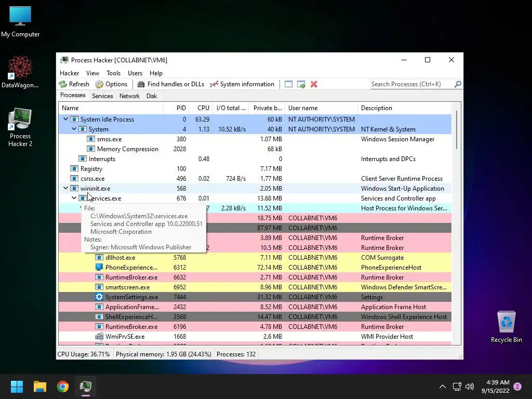Sort by I/O total column header
This screenshot has width=532, height=399.
(x=230, y=108)
